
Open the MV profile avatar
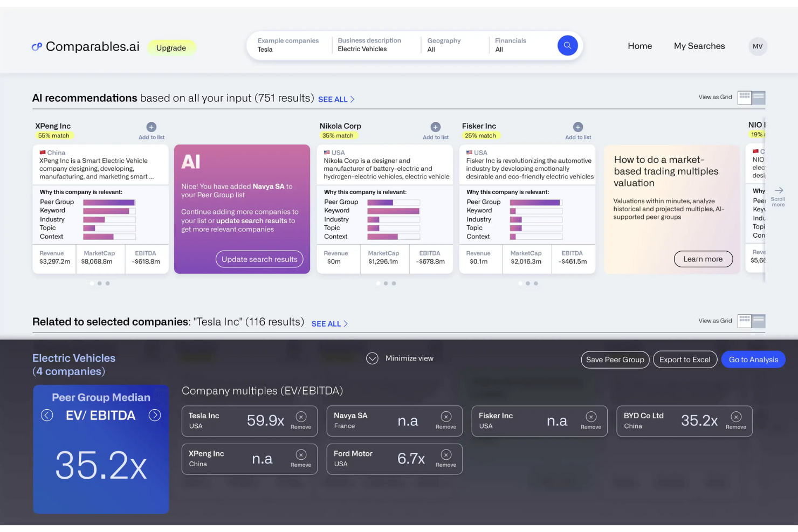click(x=758, y=46)
